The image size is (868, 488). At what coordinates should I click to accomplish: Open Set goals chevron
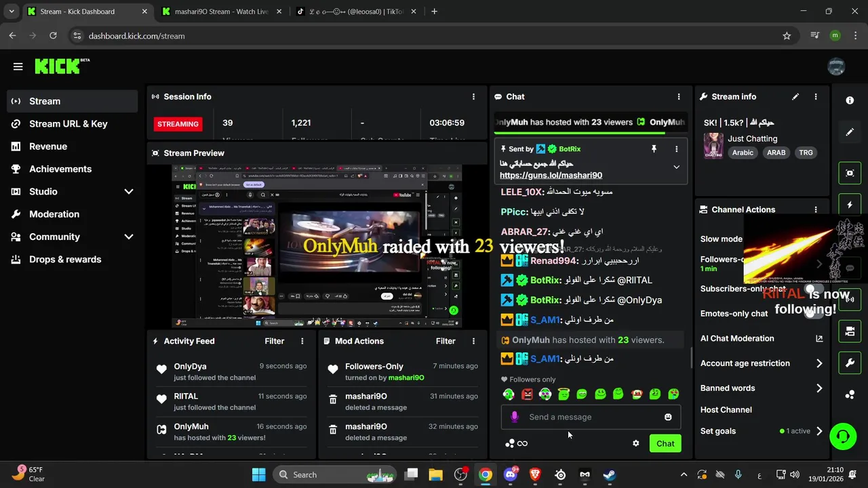[x=819, y=431]
